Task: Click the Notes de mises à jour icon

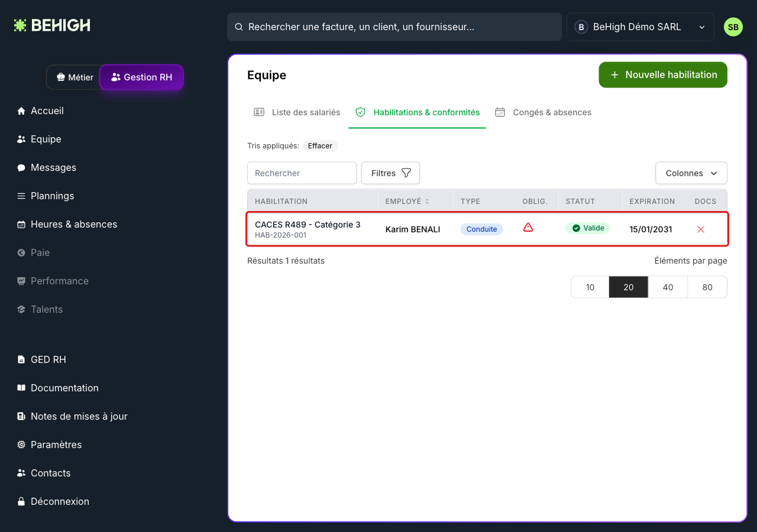Action: tap(21, 417)
